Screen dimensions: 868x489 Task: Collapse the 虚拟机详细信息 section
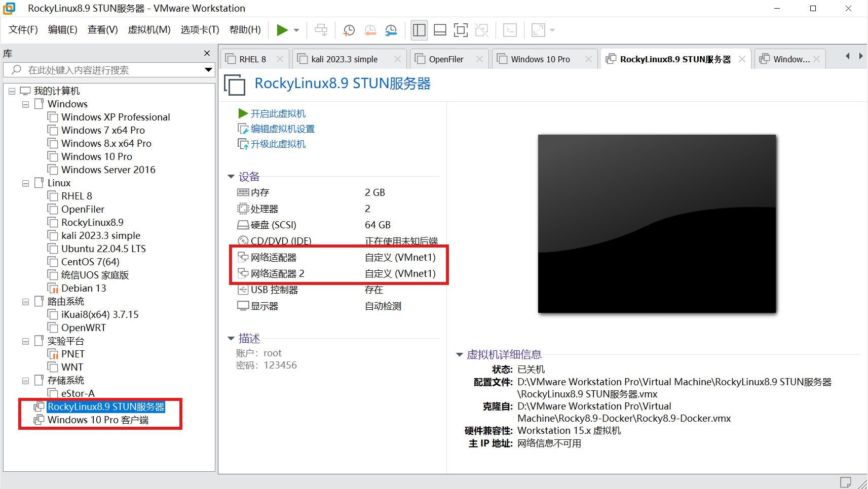[x=460, y=354]
